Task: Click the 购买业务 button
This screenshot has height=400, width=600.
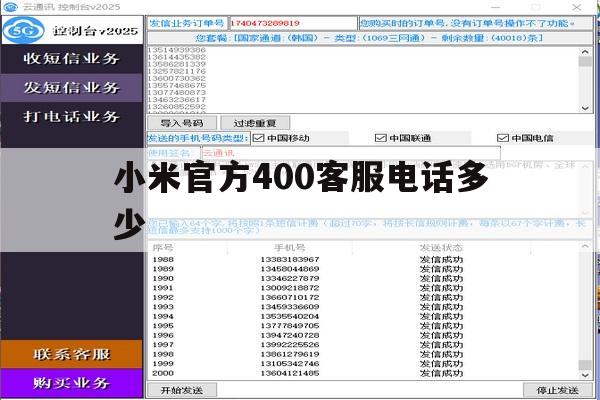Action: pyautogui.click(x=72, y=383)
